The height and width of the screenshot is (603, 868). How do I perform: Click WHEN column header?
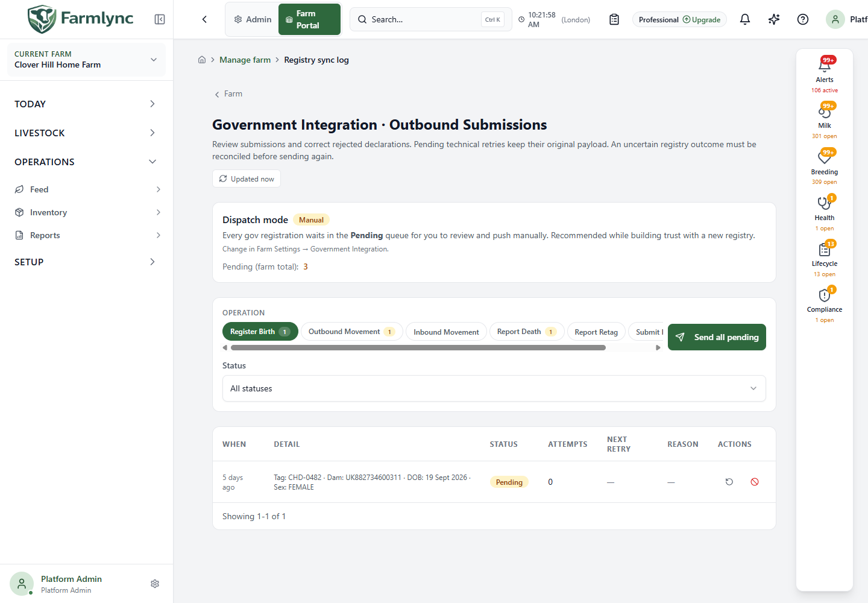click(x=234, y=444)
